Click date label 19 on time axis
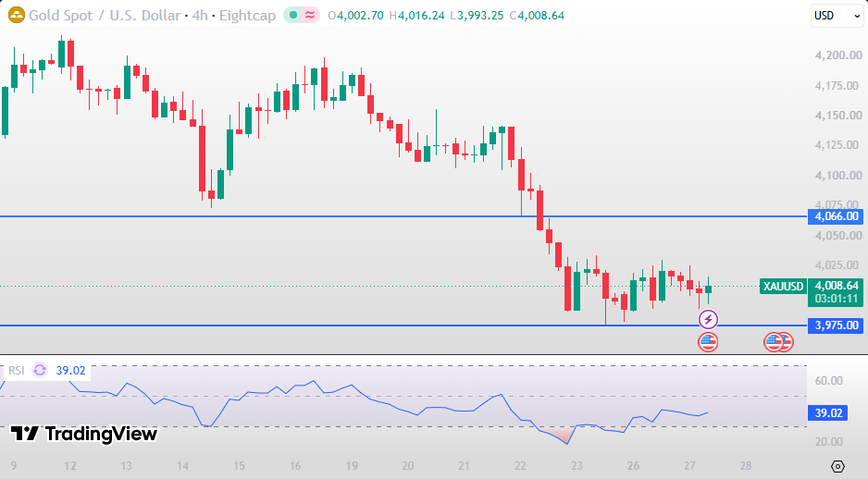This screenshot has height=479, width=868. 352,466
